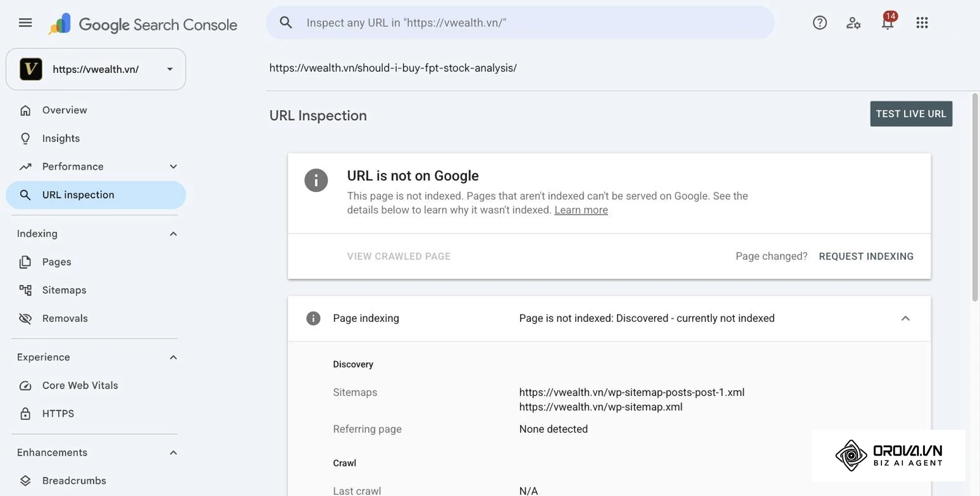Click the Insights lightbulb icon
Image resolution: width=980 pixels, height=496 pixels.
[25, 139]
